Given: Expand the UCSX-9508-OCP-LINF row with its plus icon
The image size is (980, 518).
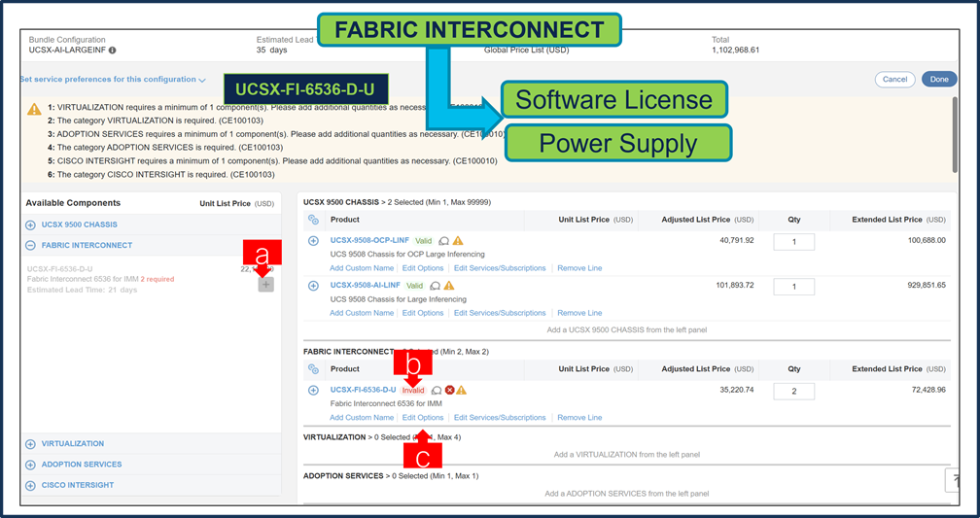Looking at the screenshot, I should click(314, 241).
